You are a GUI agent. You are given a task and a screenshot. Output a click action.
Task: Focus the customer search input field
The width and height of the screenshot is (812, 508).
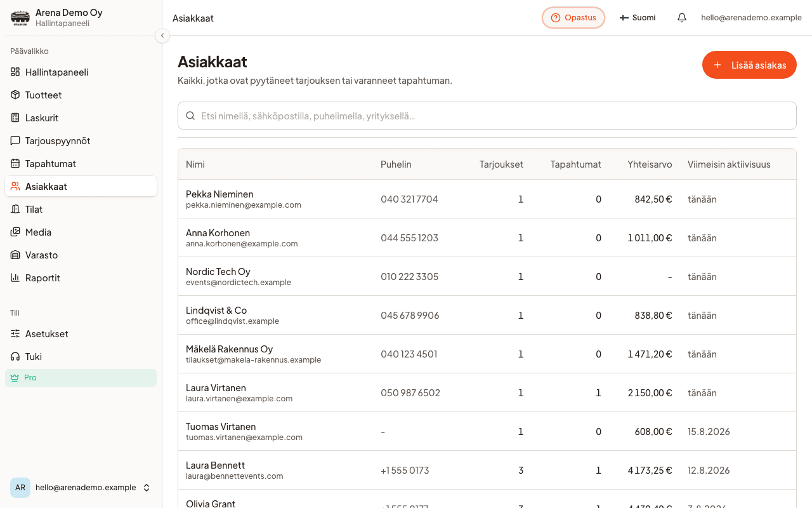487,116
